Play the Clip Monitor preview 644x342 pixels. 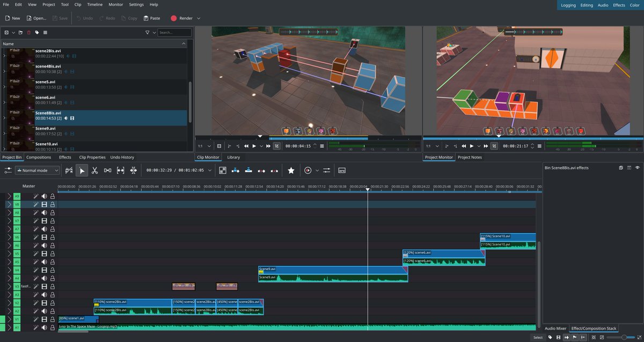254,146
